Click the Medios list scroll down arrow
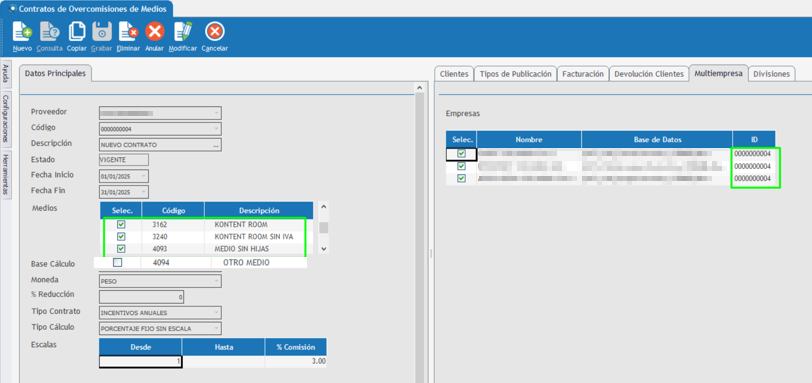 click(x=324, y=249)
